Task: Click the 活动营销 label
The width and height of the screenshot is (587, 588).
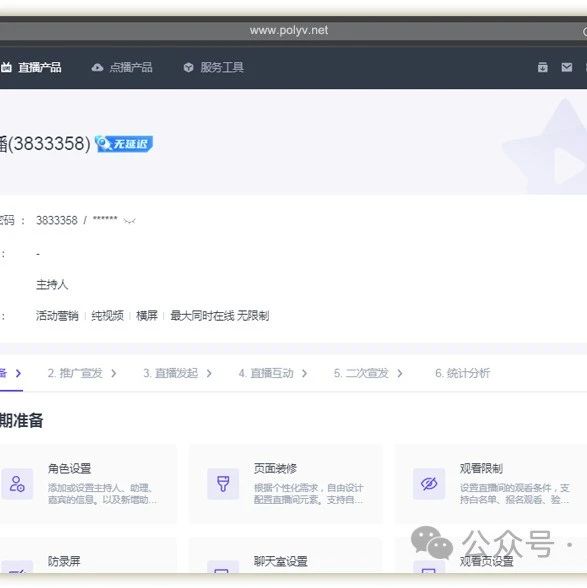Action: tap(57, 316)
